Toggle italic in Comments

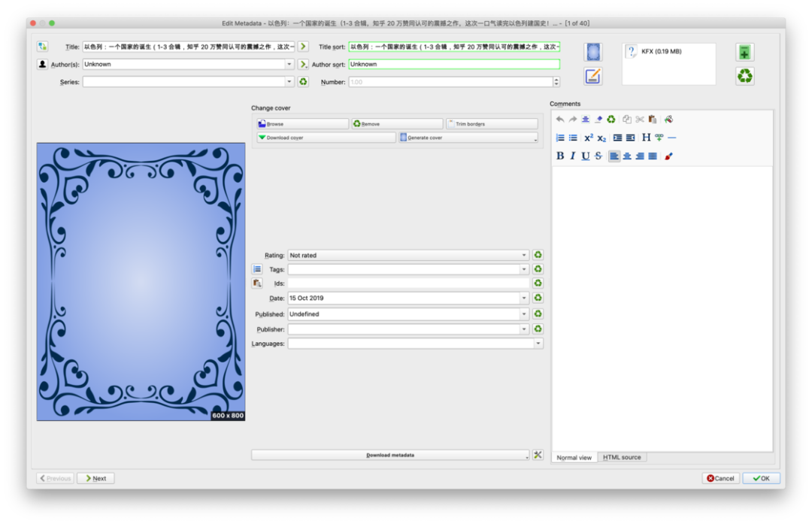tap(573, 156)
